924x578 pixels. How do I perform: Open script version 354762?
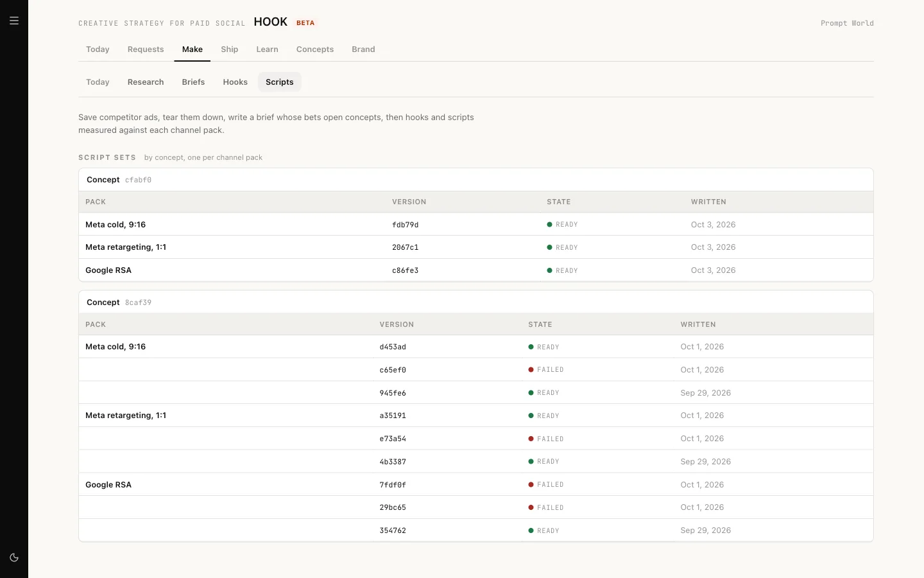[x=393, y=530]
